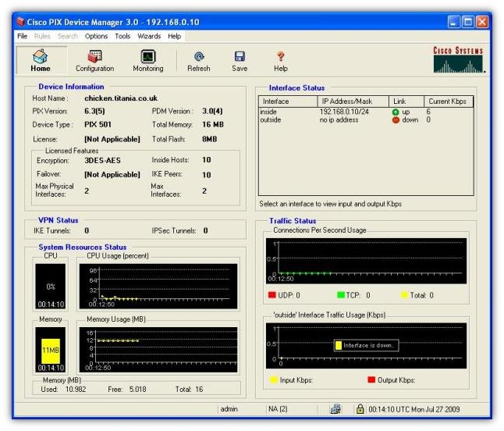This screenshot has width=504, height=431.
Task: Click the Device Type value PIX 501
Action: tap(98, 124)
